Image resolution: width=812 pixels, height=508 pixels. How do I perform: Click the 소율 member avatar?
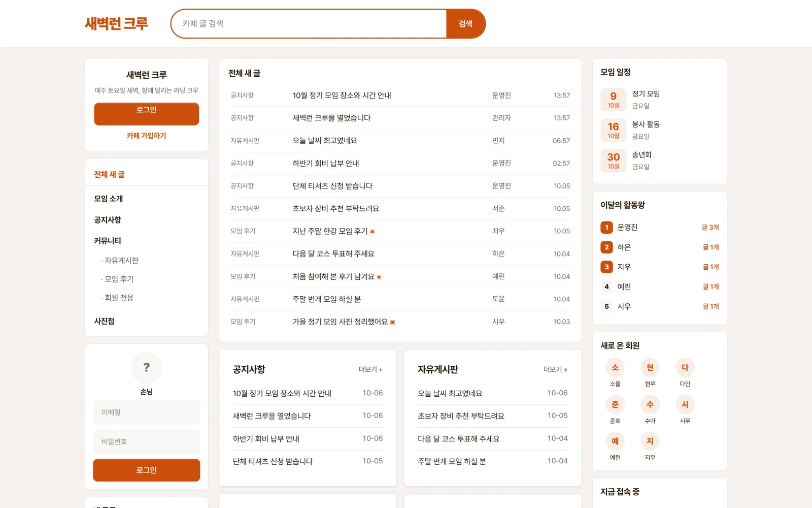click(x=615, y=367)
